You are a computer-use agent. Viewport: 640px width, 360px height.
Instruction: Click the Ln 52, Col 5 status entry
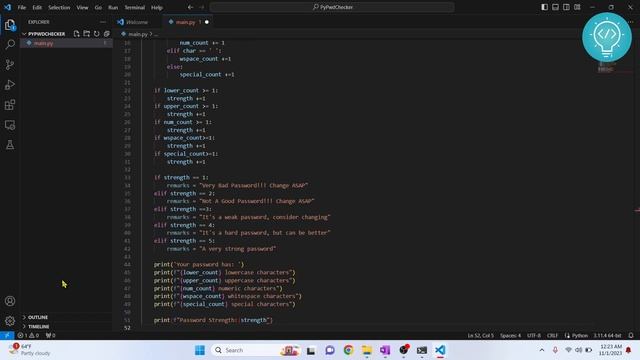(x=480, y=336)
